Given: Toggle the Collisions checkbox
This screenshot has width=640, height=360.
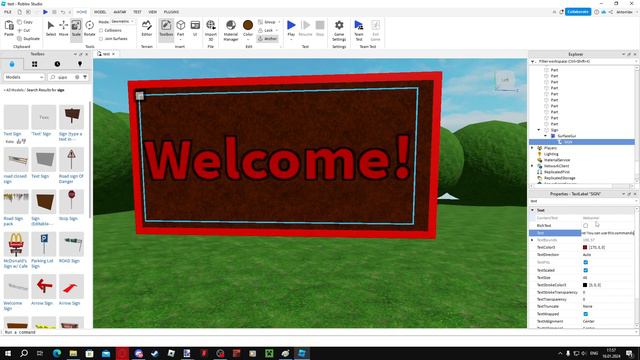Looking at the screenshot, I should pyautogui.click(x=101, y=30).
